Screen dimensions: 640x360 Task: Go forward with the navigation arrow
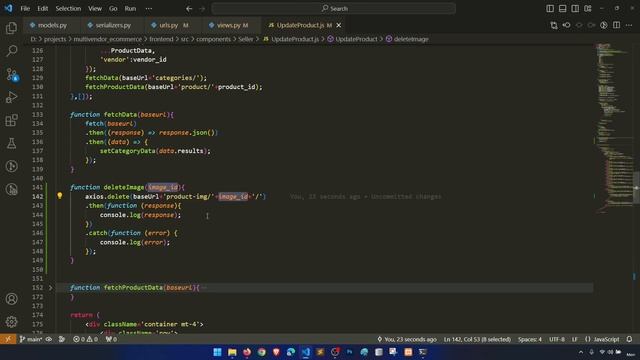202,9
